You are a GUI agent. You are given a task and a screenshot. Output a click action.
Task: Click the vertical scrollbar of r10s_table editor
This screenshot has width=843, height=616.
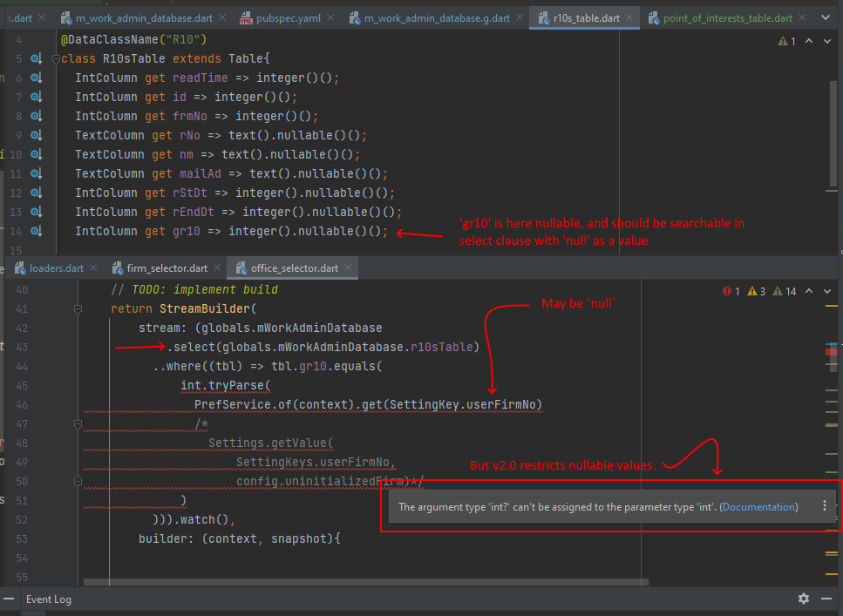click(x=833, y=134)
